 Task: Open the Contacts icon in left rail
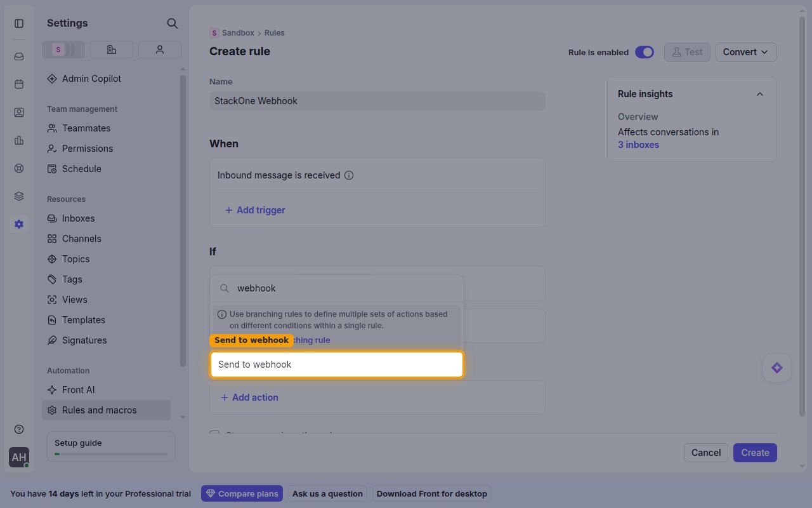[x=19, y=112]
